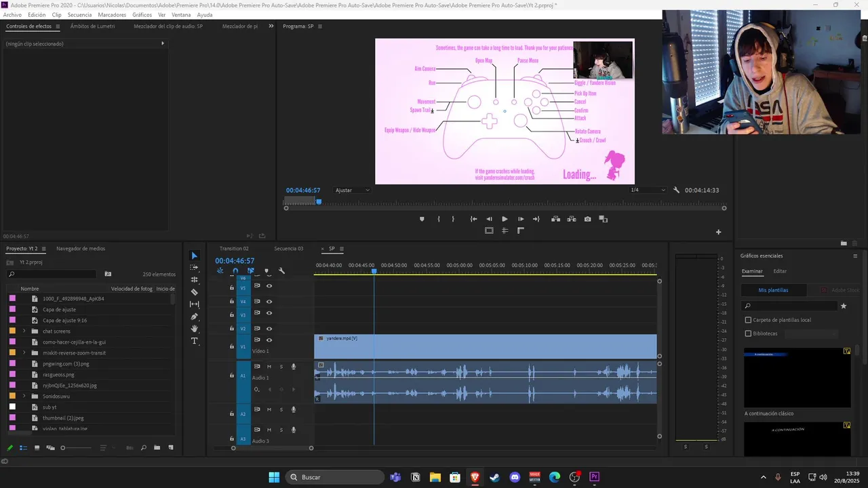Viewport: 868px width, 488px height.
Task: Hide track V1 with eye icon
Action: [269, 340]
